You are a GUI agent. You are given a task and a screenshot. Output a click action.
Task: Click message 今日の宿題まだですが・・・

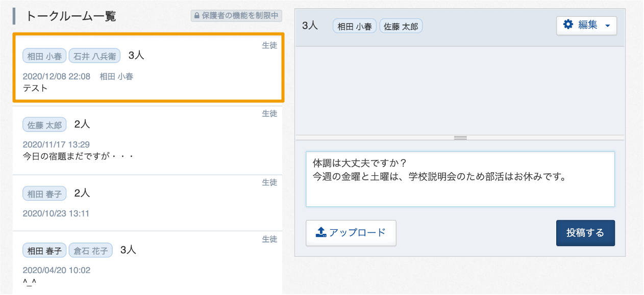(79, 156)
